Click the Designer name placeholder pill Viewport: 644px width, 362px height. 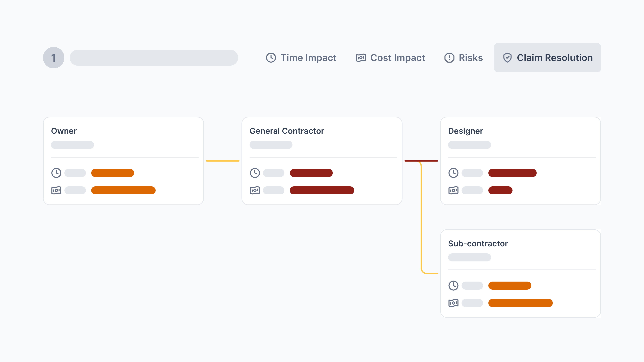470,145
